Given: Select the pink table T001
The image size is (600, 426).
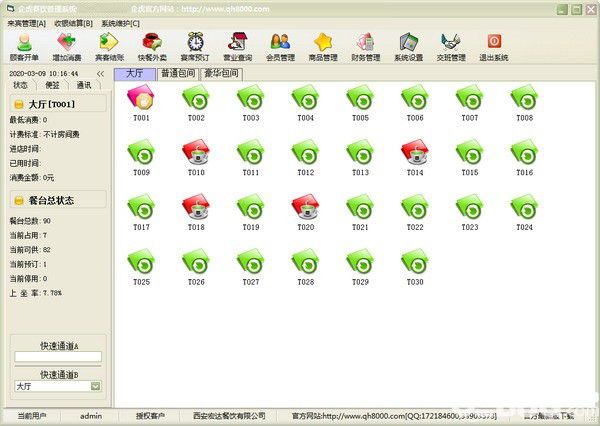Looking at the screenshot, I should (x=141, y=103).
